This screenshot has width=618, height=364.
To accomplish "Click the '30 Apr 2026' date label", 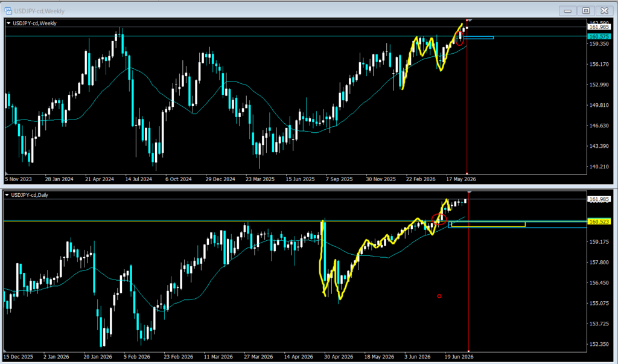I will [339, 357].
